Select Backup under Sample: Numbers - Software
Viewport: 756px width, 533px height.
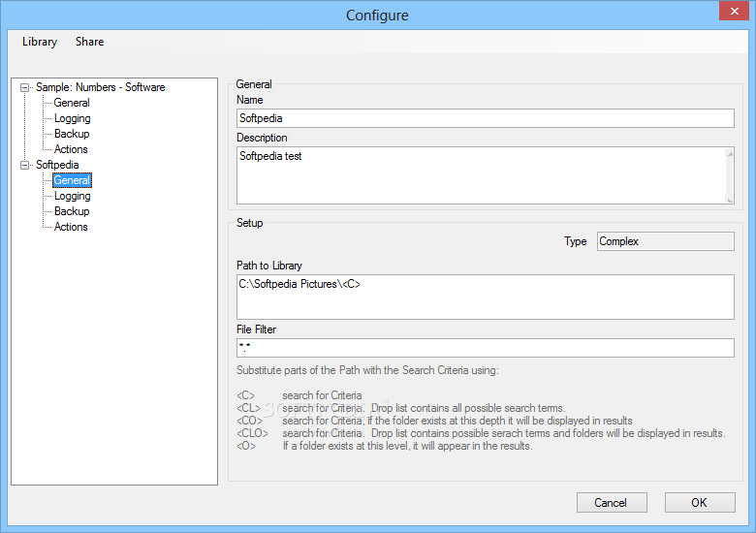pos(72,134)
